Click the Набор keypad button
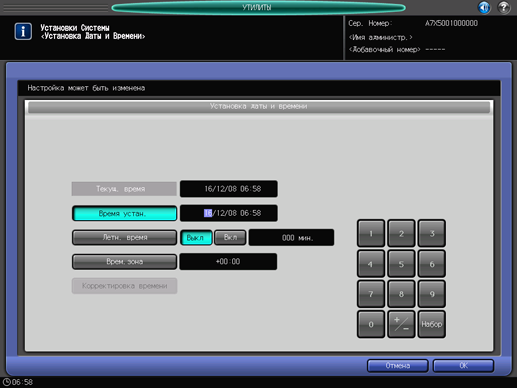 click(432, 324)
